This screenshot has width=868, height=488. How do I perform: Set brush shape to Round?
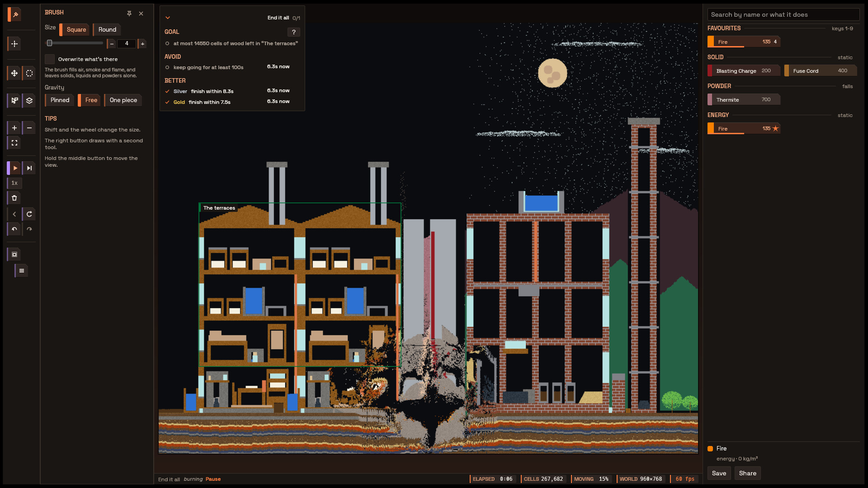(107, 30)
